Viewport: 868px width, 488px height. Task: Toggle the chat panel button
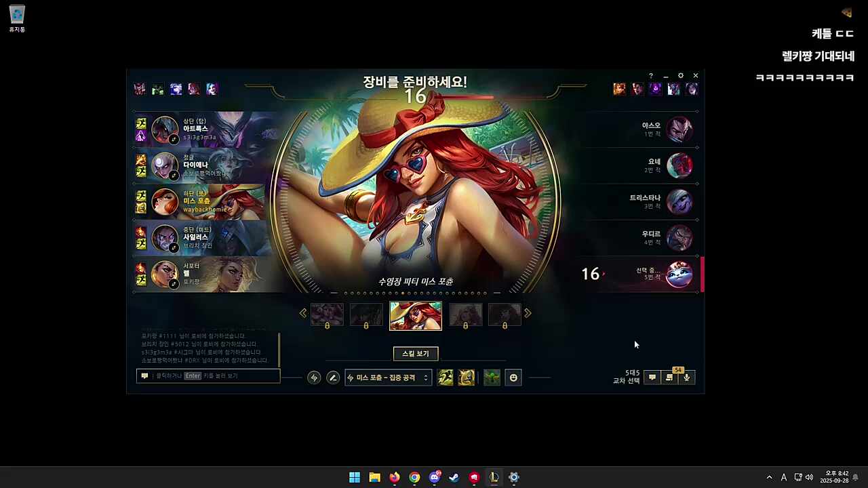(x=652, y=378)
